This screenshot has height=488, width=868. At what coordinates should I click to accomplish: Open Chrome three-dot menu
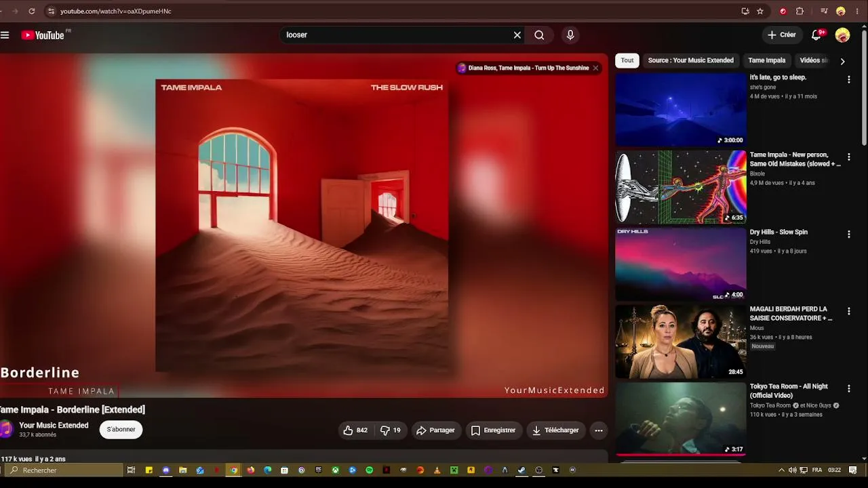(857, 12)
